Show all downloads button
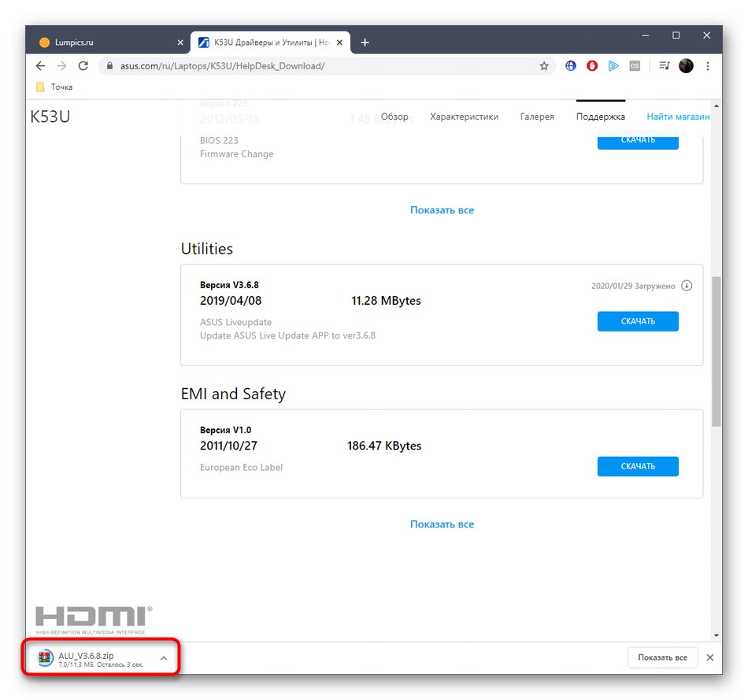This screenshot has width=748, height=700. point(663,657)
